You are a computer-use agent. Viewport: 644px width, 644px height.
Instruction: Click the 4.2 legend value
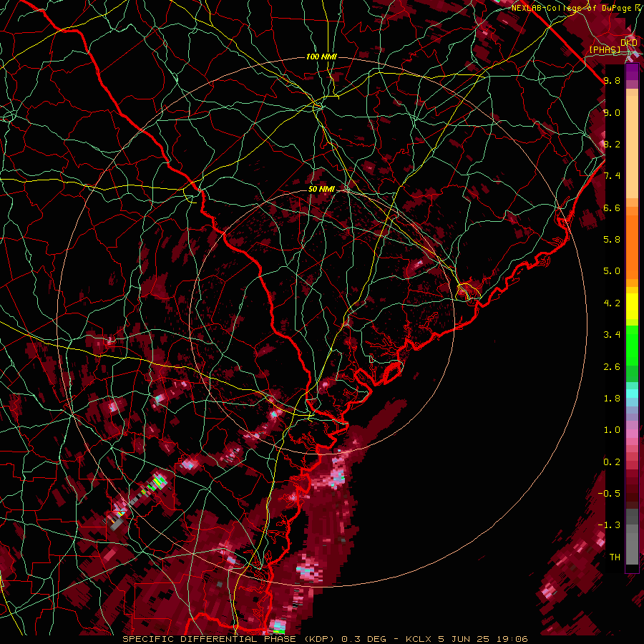coord(612,303)
